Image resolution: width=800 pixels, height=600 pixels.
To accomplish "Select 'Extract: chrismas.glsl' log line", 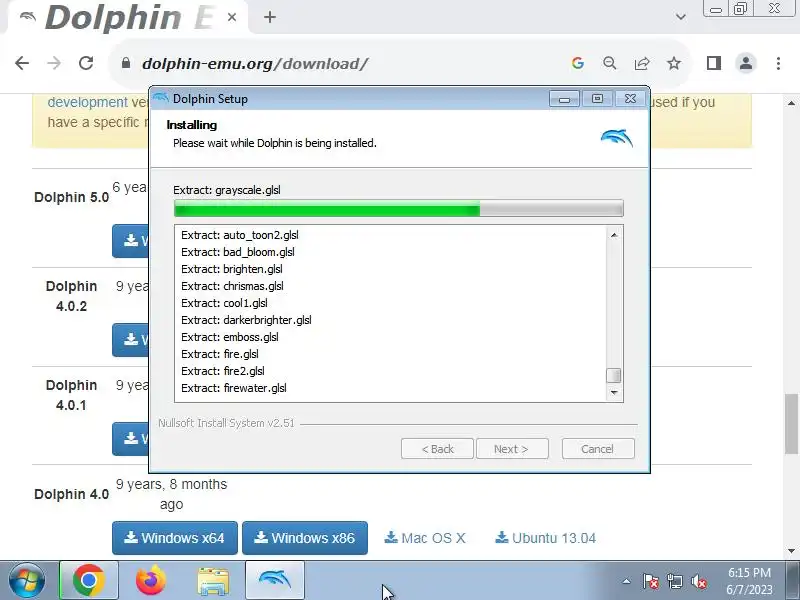I will tap(232, 286).
